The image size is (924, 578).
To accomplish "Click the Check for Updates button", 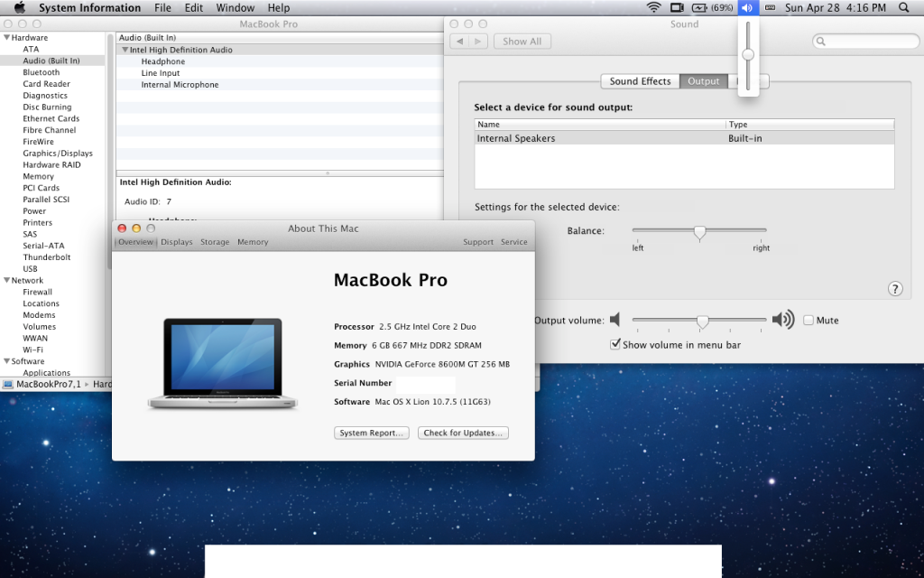I will pos(463,433).
